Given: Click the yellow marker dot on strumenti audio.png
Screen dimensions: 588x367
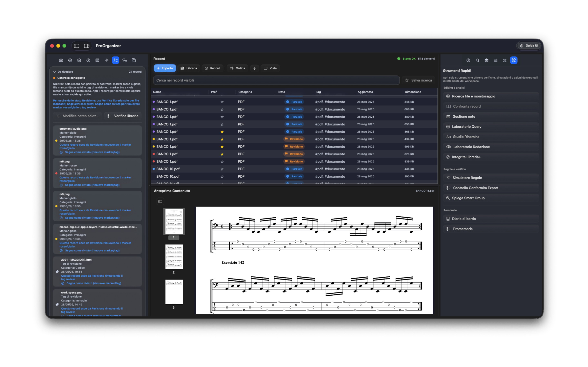Looking at the screenshot, I should tap(56, 140).
